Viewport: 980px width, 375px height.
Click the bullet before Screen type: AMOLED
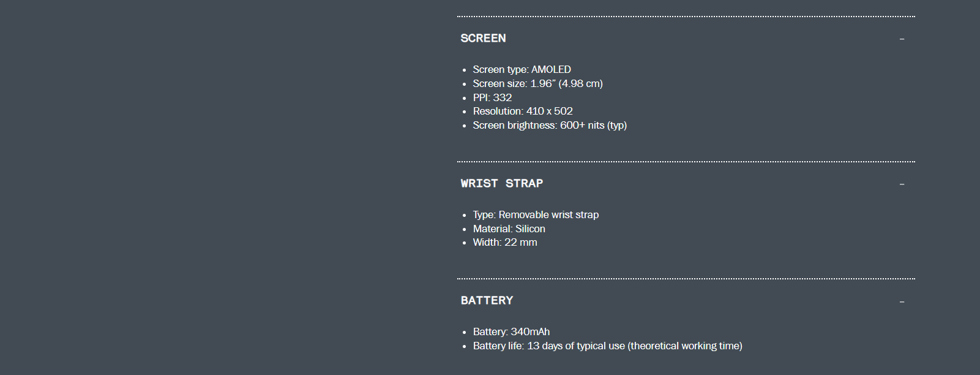[464, 70]
